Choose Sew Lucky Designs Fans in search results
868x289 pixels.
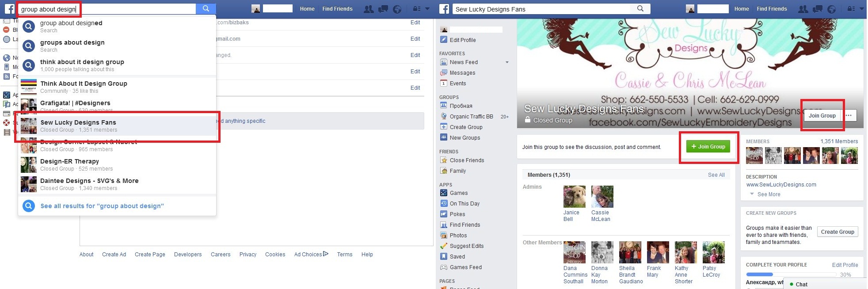click(x=118, y=125)
